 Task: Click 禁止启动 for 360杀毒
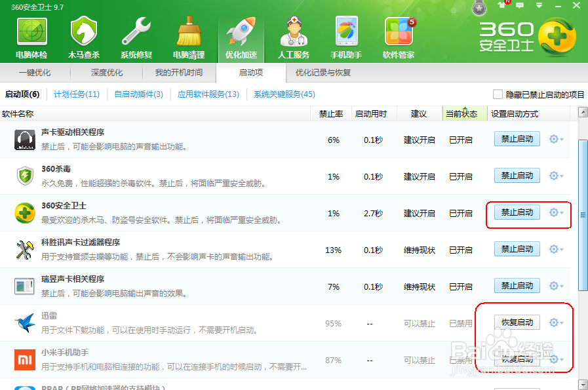point(517,176)
